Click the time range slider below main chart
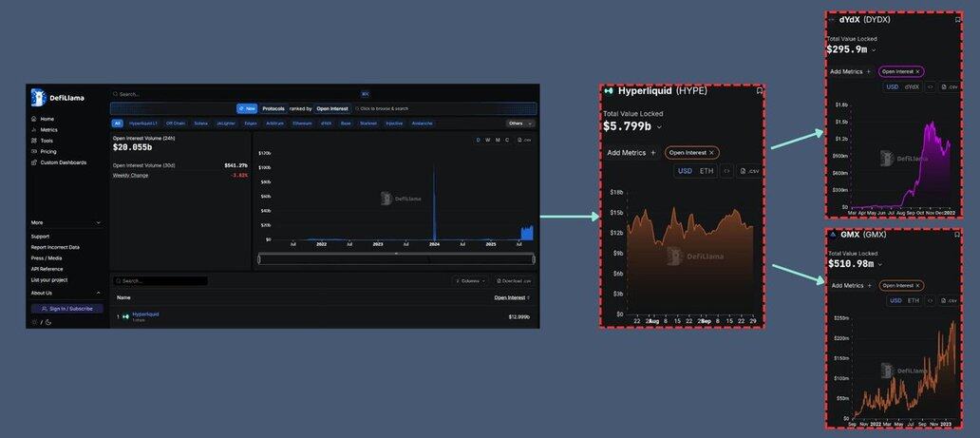The height and width of the screenshot is (438, 980). click(x=396, y=258)
